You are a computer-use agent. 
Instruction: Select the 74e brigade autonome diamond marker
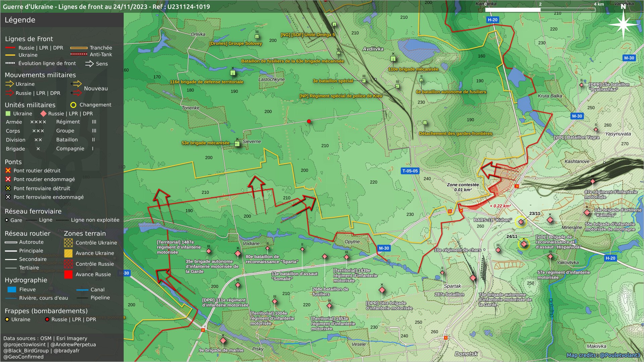pos(473,278)
